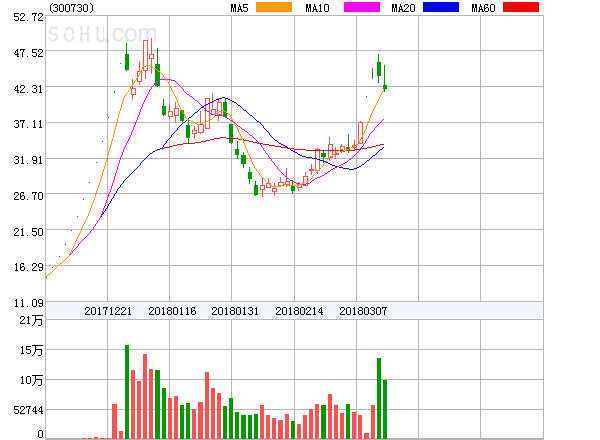Image resolution: width=600 pixels, height=440 pixels.
Task: Click the 47.52 price axis label
Action: pyautogui.click(x=28, y=53)
